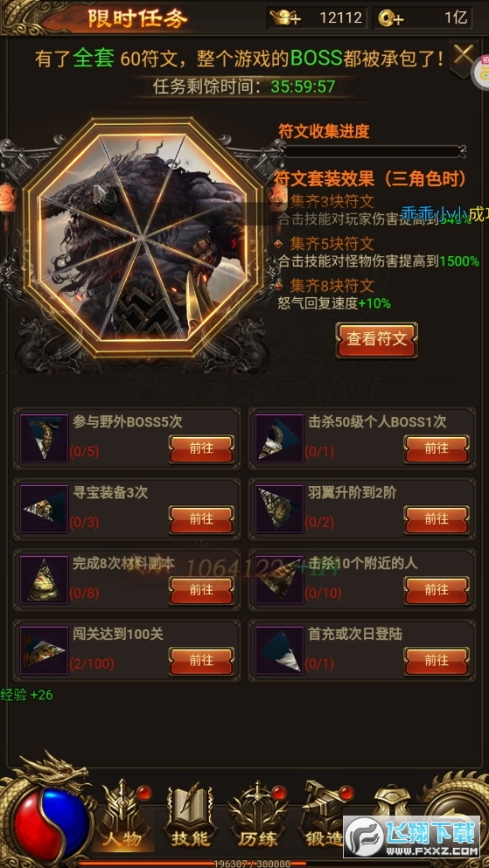Tap the gold coin plus icon

pos(391,18)
